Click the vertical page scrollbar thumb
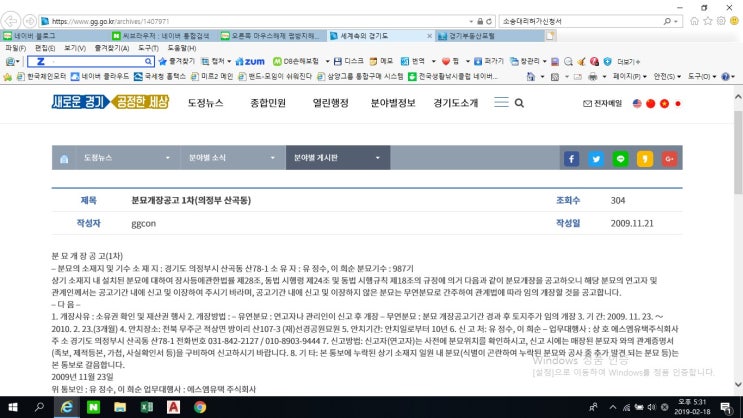This screenshot has height=418, width=743. 738,152
